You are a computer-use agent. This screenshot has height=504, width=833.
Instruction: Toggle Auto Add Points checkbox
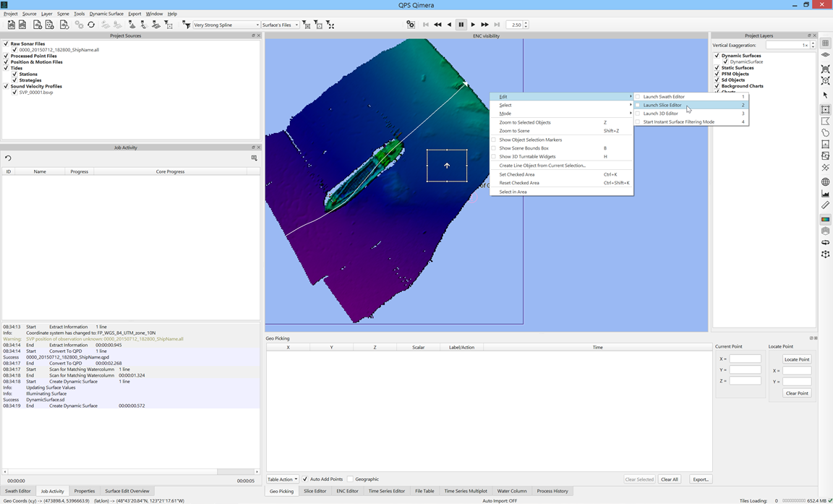(x=305, y=479)
